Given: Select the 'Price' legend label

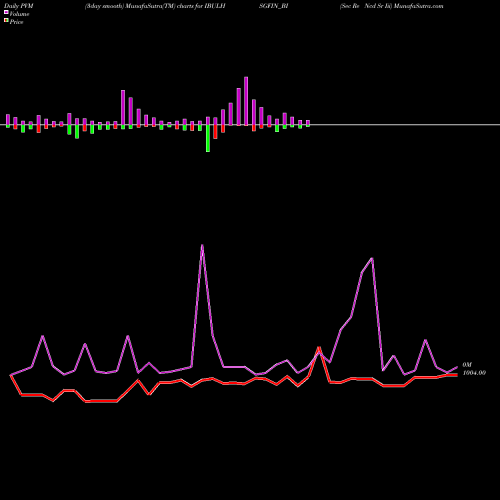Looking at the screenshot, I should point(16,22).
